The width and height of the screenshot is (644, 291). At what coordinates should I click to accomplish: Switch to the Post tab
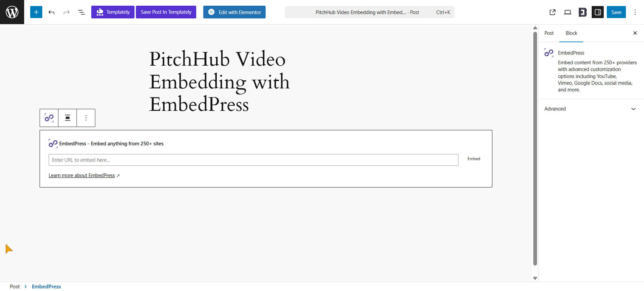[x=549, y=33]
